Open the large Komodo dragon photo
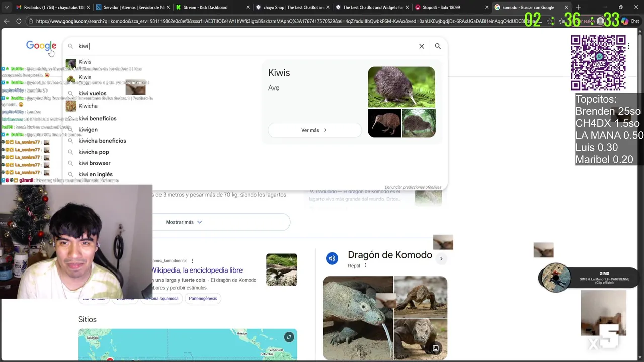Viewport: 644px width, 362px height. click(x=358, y=318)
